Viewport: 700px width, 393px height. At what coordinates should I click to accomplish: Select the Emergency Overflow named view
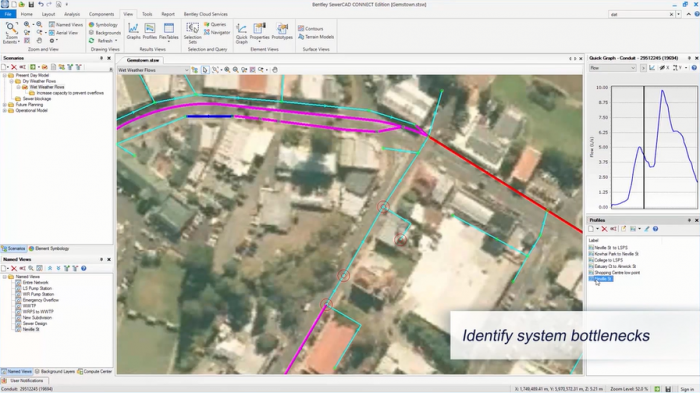coord(41,300)
